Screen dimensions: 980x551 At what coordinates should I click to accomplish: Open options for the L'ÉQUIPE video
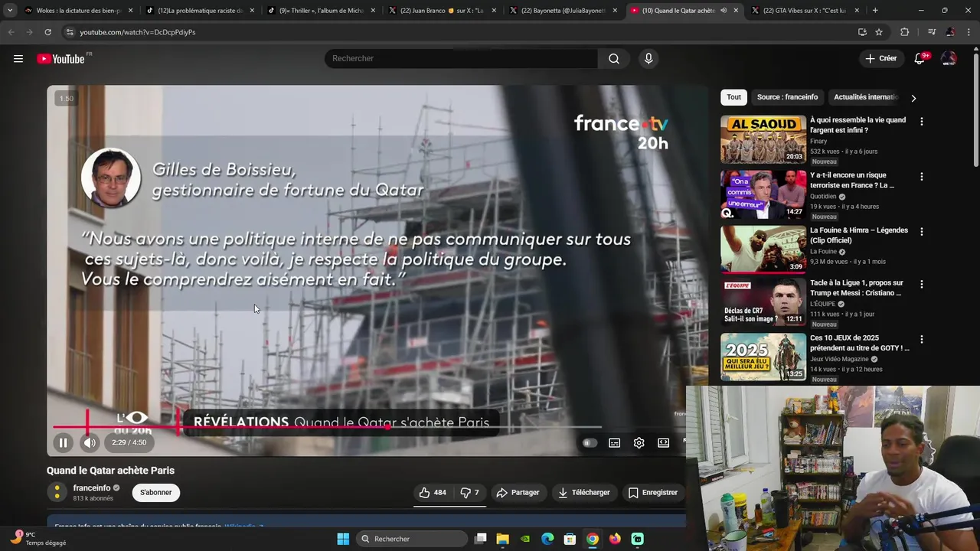(921, 284)
